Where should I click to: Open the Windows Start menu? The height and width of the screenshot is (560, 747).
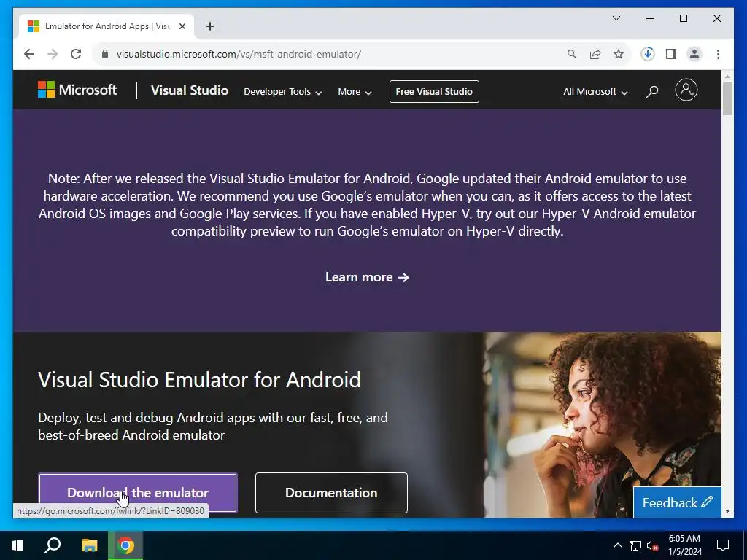click(18, 545)
